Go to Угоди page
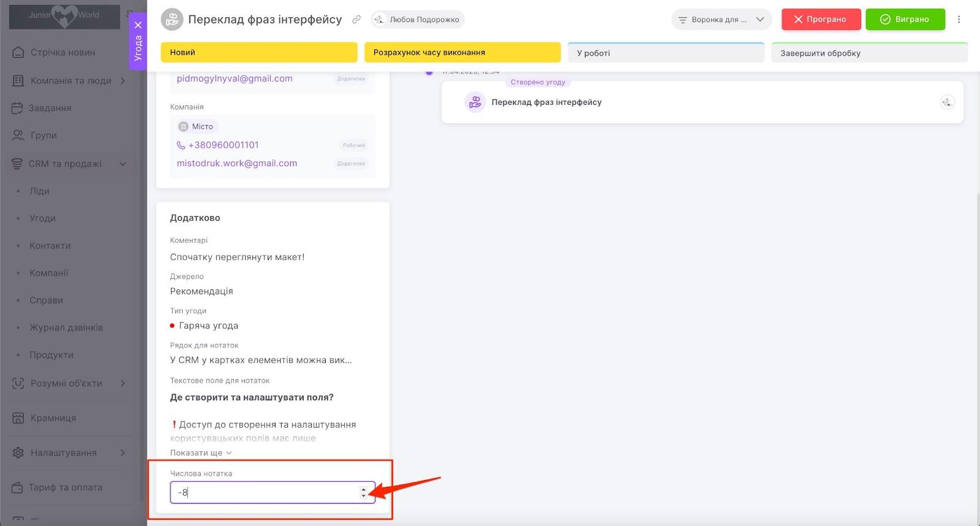The image size is (980, 526). [x=42, y=218]
